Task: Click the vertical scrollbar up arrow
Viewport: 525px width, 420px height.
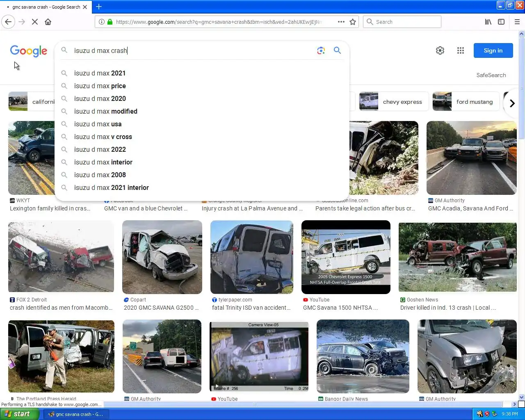Action: [522, 34]
